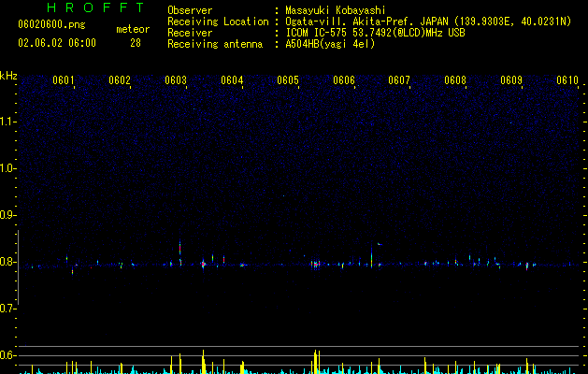The image size is (588, 374).
Task: Click the 0602 time marker
Action: 120,80
